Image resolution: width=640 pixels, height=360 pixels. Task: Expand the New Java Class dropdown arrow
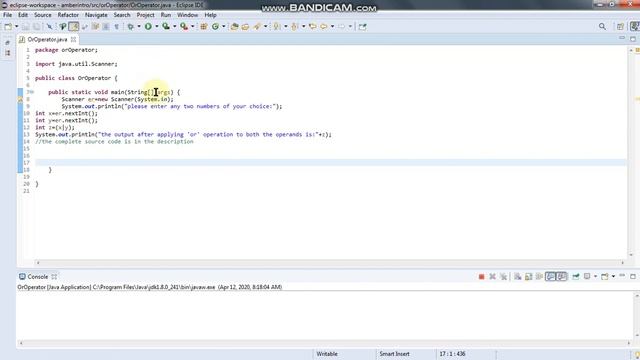(x=223, y=27)
